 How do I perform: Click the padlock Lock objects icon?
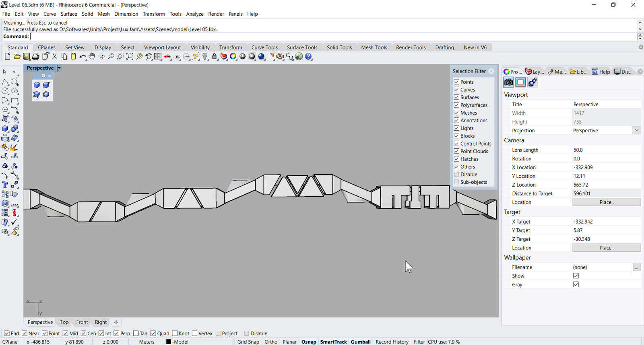(x=215, y=56)
